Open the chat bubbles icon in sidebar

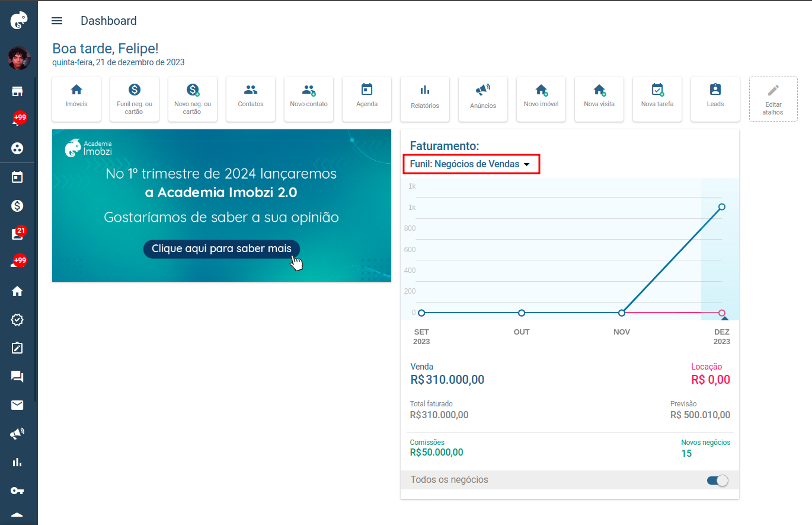(x=17, y=377)
